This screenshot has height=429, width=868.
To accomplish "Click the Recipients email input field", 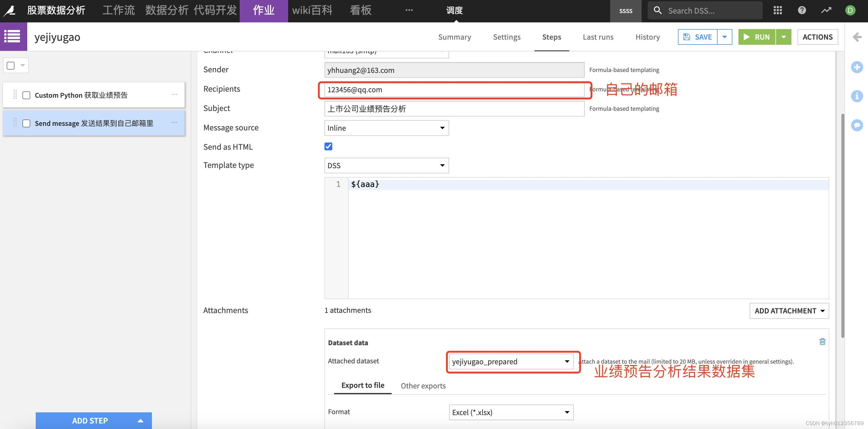I will click(x=454, y=90).
